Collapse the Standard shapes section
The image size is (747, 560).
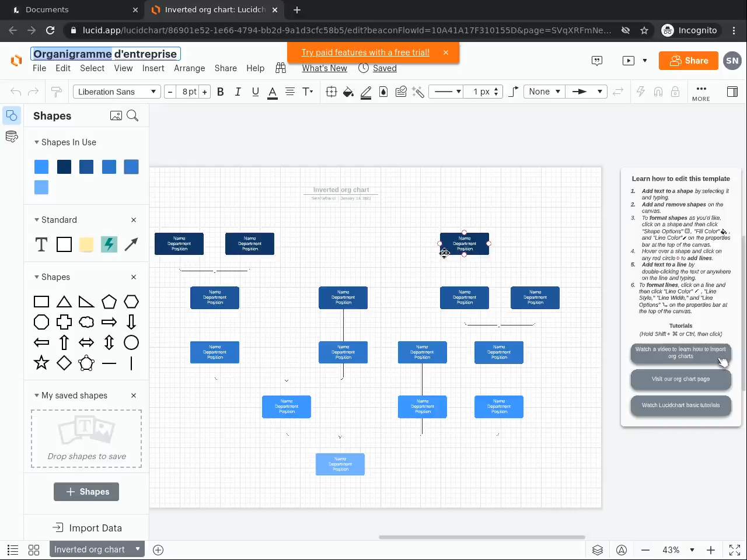tap(37, 220)
